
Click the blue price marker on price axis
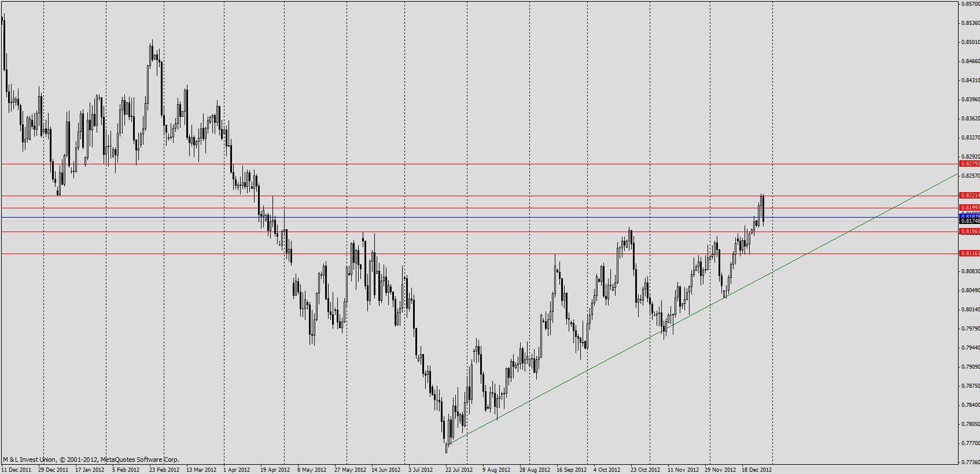click(970, 216)
